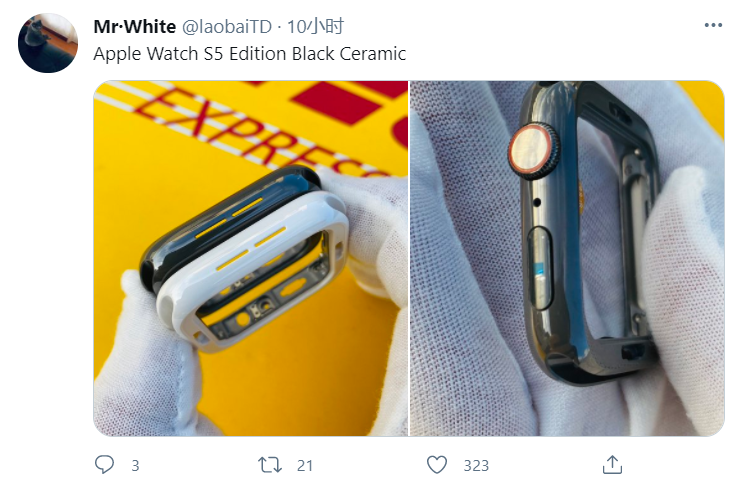The width and height of the screenshot is (744, 484).
Task: Click the side button on black watch case
Action: click(541, 267)
